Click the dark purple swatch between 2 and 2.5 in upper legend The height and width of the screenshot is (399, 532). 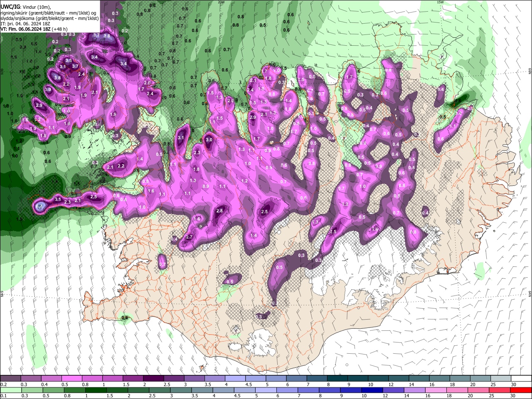point(153,379)
